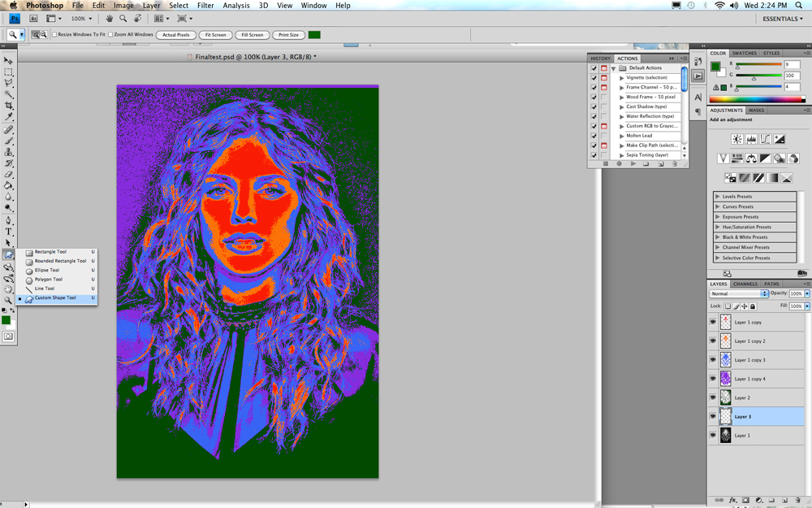Delete layer using trash icon in Layers
Screen dimensions: 812x508
coord(798,500)
